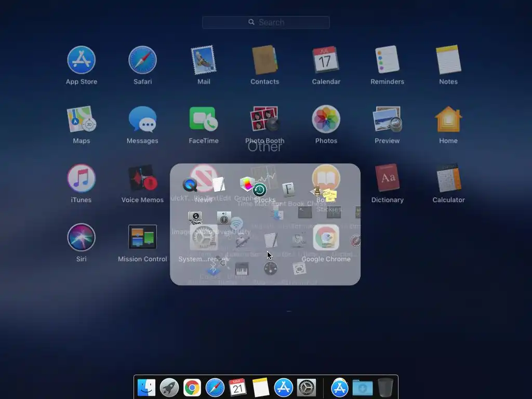This screenshot has height=399, width=532.
Task: Open Mission Control
Action: coord(142,237)
